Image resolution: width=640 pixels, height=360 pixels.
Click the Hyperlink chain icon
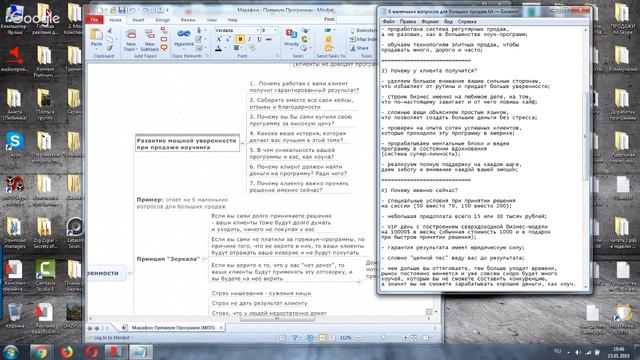[184, 33]
